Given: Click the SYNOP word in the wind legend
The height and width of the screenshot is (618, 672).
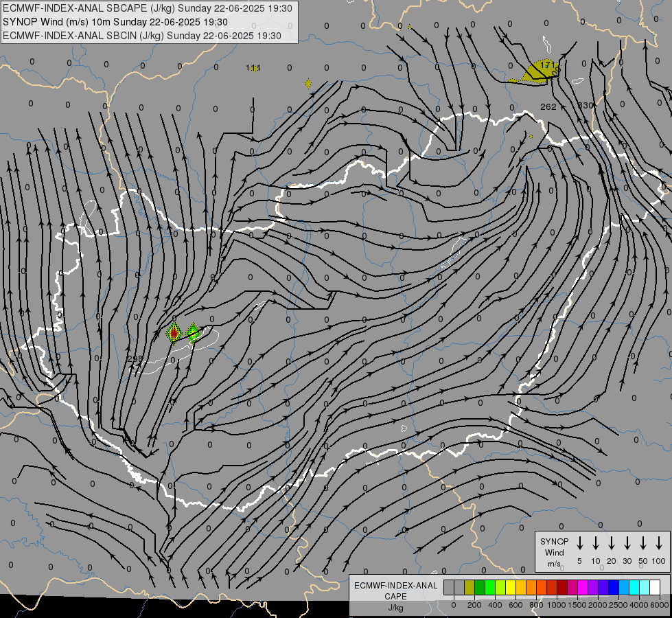Looking at the screenshot, I should click(554, 541).
